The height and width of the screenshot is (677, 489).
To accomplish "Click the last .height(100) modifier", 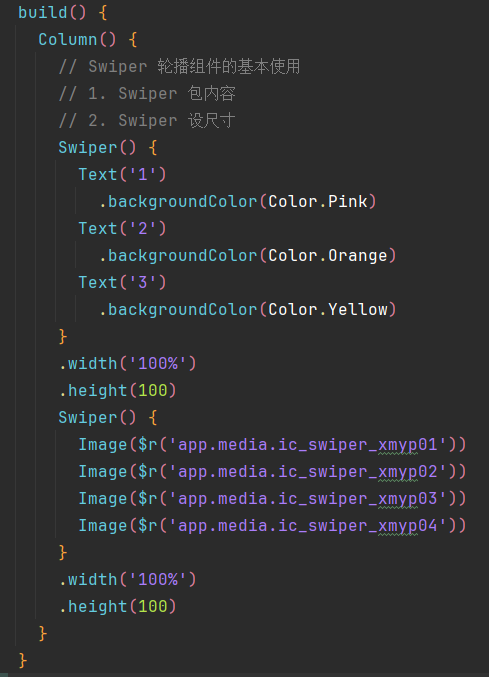I will pos(118,607).
